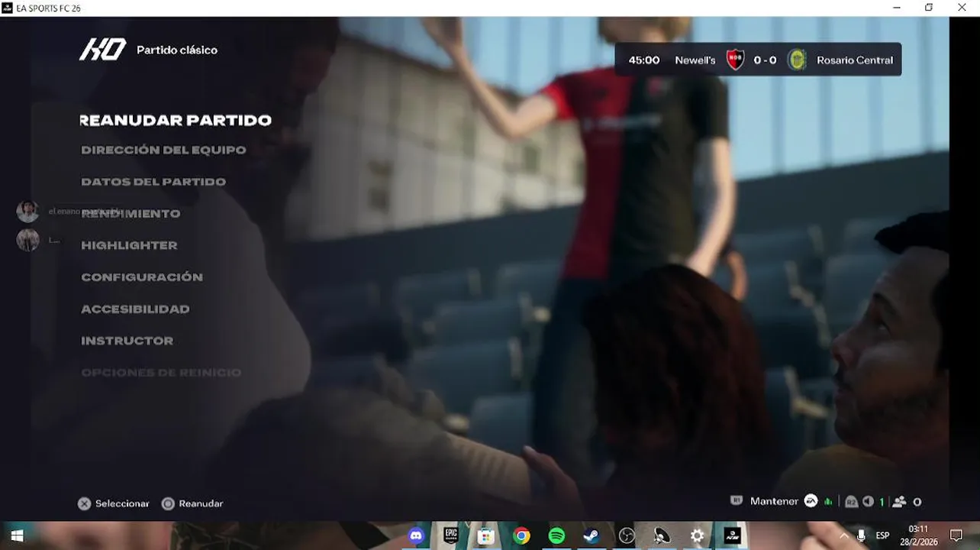Open Datos del Partido menu

tap(153, 182)
